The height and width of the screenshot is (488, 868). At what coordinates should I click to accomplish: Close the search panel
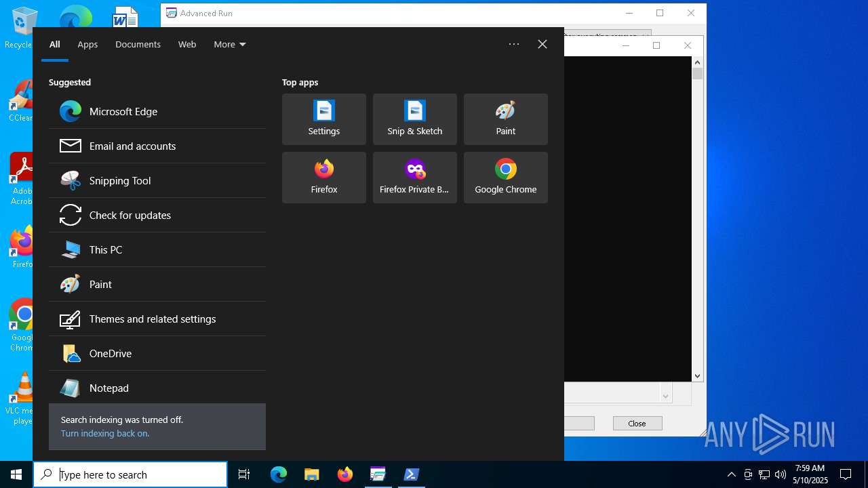(542, 44)
